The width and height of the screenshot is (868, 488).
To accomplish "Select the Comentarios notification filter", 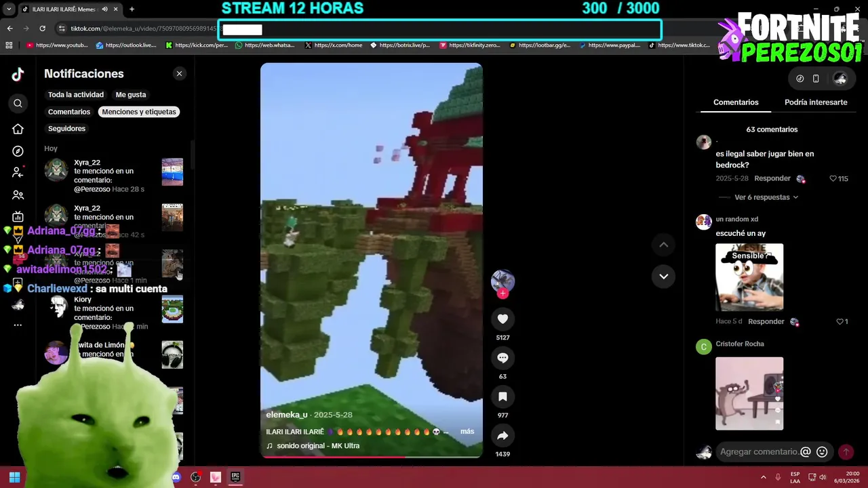I will 69,112.
